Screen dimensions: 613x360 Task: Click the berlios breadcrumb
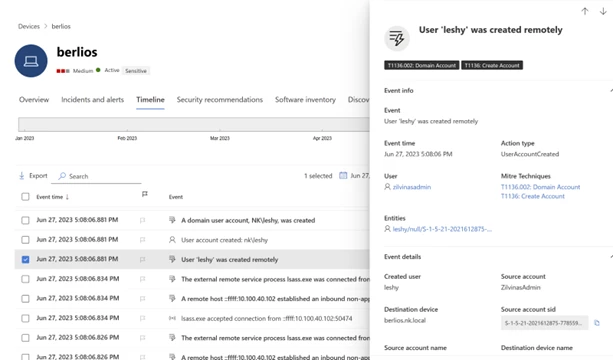pos(61,26)
